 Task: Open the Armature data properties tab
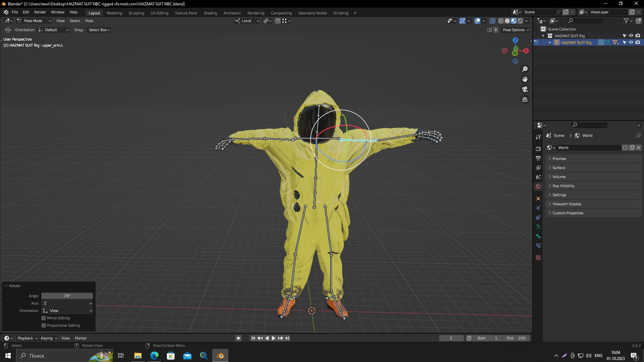coord(538,227)
